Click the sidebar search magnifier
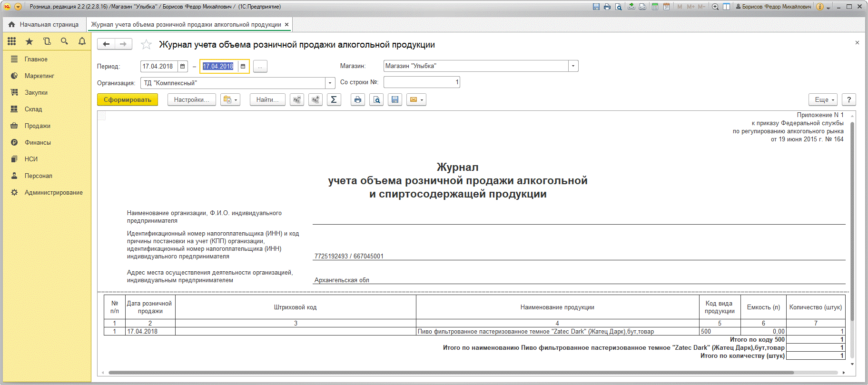The width and height of the screenshot is (868, 385). 64,41
